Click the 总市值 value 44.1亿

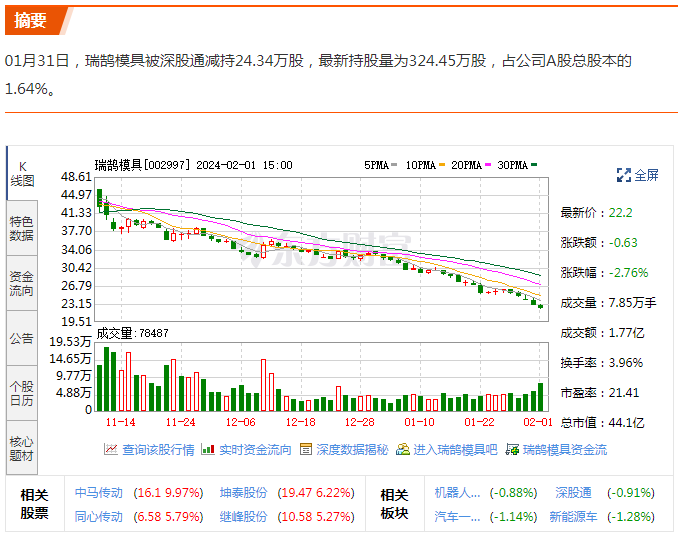626,423
